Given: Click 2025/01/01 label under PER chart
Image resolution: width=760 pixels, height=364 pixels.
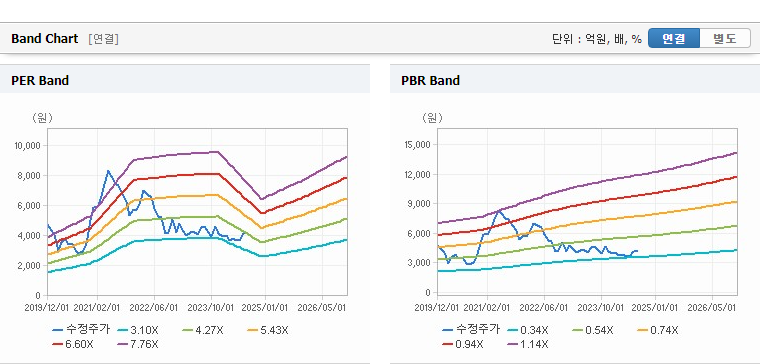Looking at the screenshot, I should [x=265, y=308].
